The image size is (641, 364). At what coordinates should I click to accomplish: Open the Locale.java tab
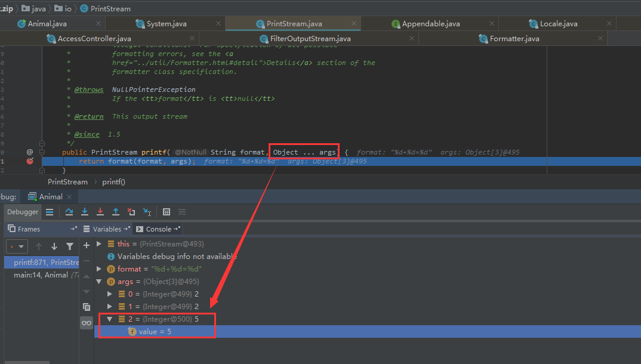pos(559,24)
